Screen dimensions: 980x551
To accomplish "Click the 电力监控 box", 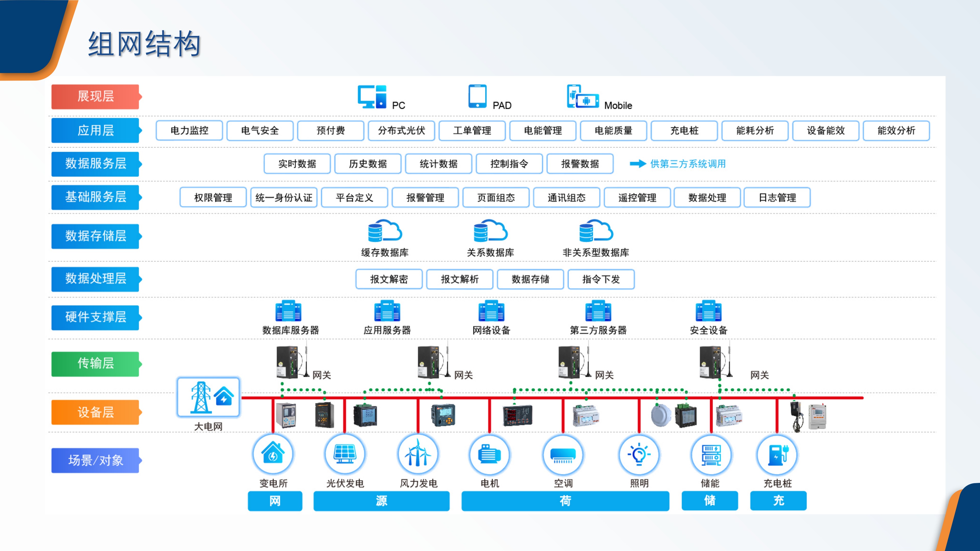I will (189, 130).
